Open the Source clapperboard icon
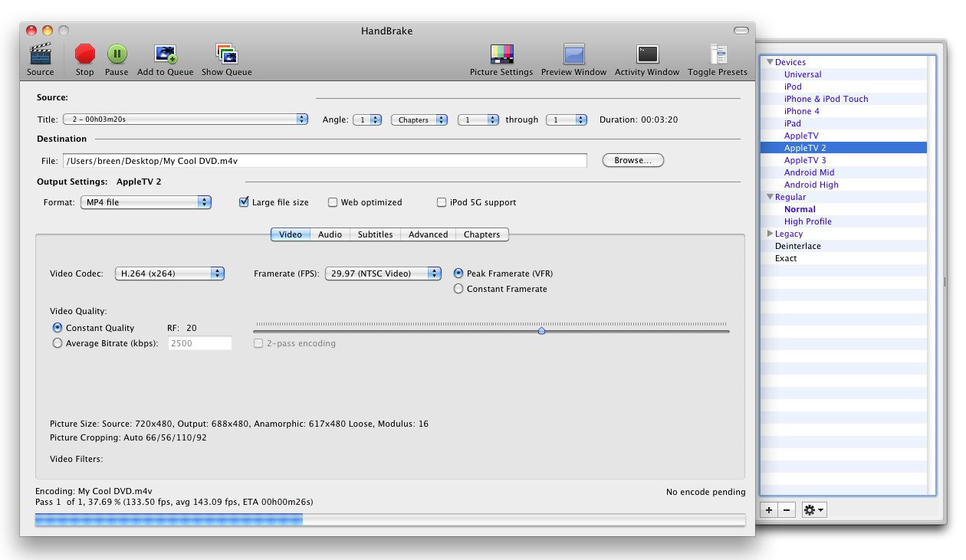 pos(40,54)
